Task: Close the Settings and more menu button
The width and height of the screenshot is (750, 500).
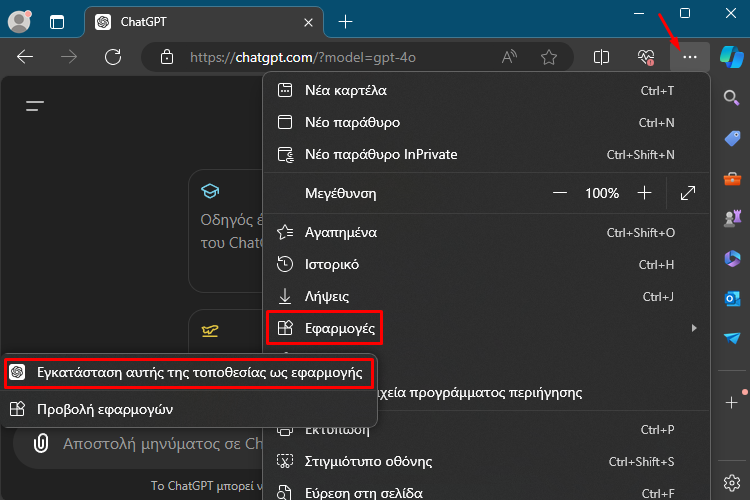Action: [690, 57]
